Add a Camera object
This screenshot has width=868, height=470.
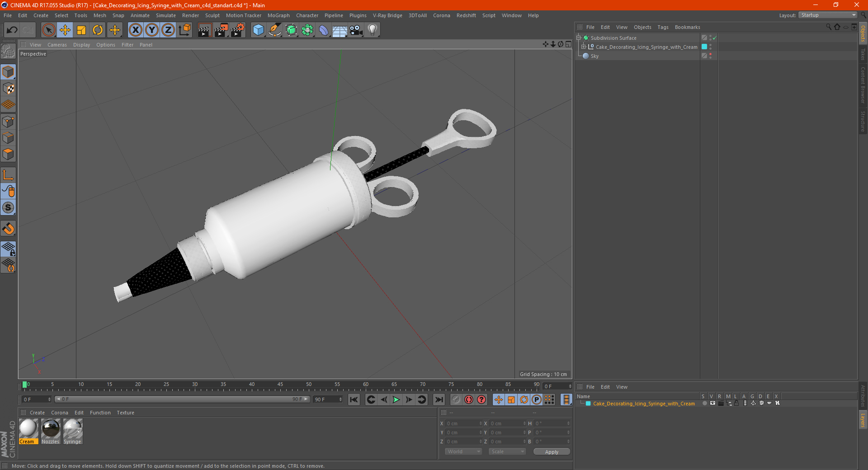pos(356,30)
